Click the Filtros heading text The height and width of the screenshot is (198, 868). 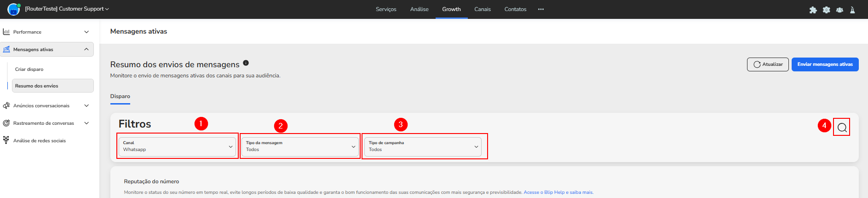[x=135, y=124]
